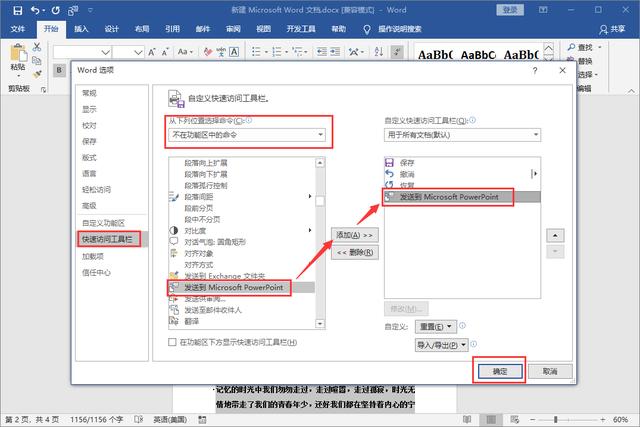Screen dimensions: 640x427
Task: Toggle Print Layout view in status bar
Action: 491,419
